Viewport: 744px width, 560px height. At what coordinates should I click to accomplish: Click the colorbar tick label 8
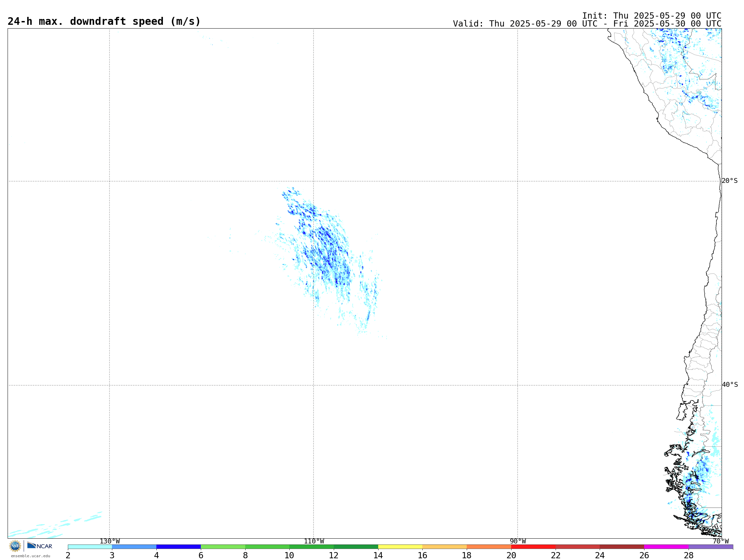tap(245, 555)
